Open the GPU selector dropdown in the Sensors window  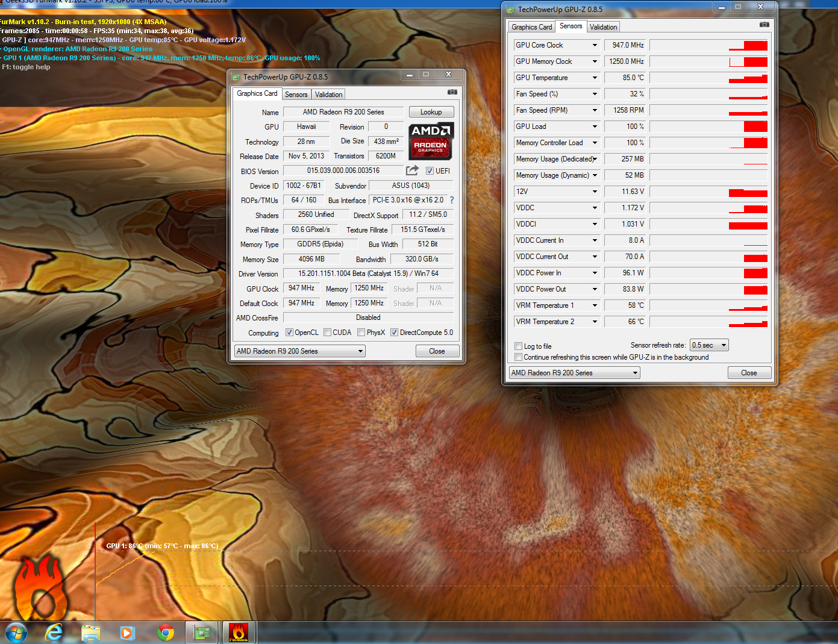[x=575, y=373]
